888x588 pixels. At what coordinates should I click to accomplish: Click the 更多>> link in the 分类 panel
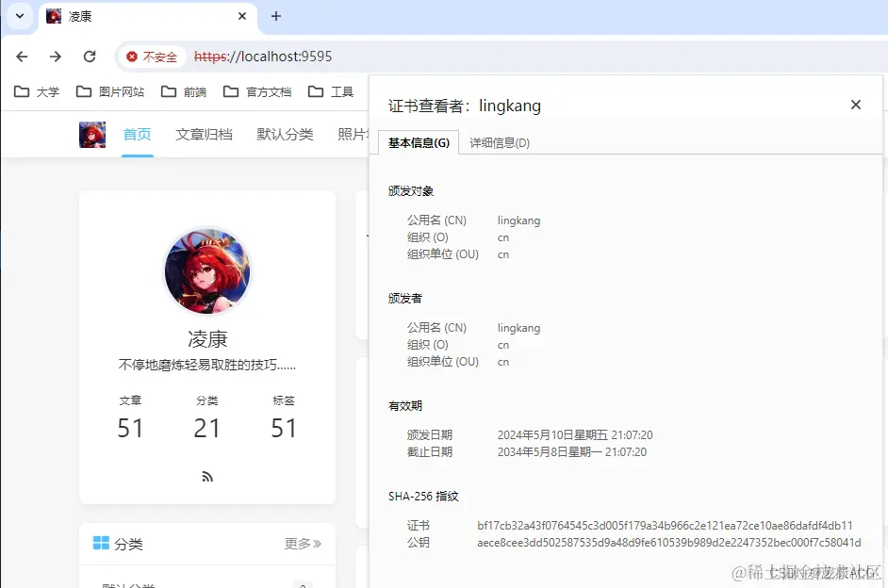click(x=303, y=544)
